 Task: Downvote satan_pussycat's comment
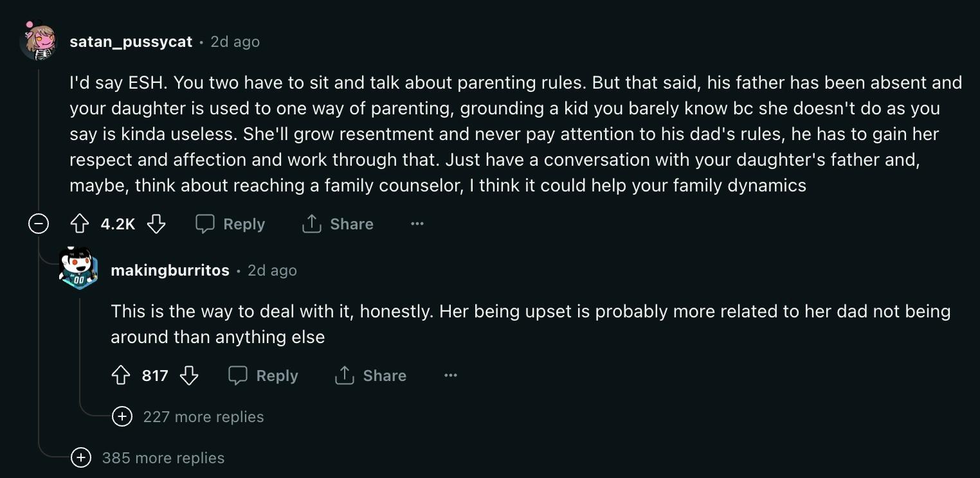point(156,224)
